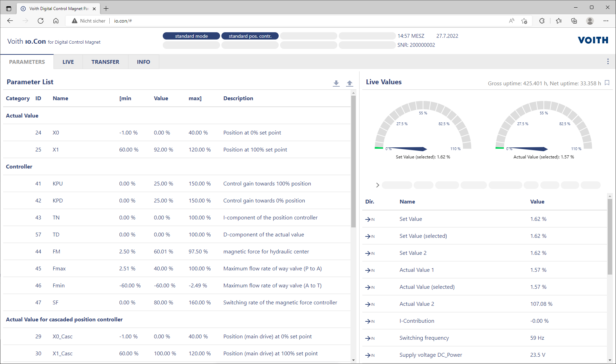Expand the live values chip row arrow

pos(378,185)
